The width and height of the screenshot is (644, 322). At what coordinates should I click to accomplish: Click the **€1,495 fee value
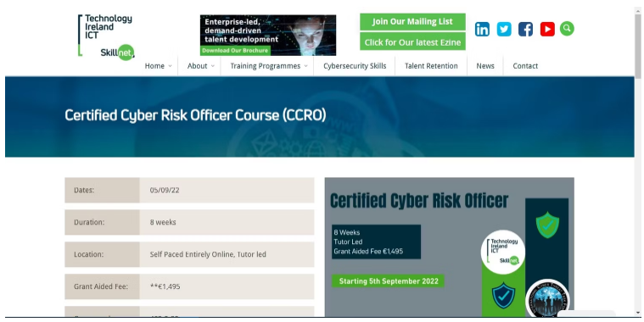point(165,286)
